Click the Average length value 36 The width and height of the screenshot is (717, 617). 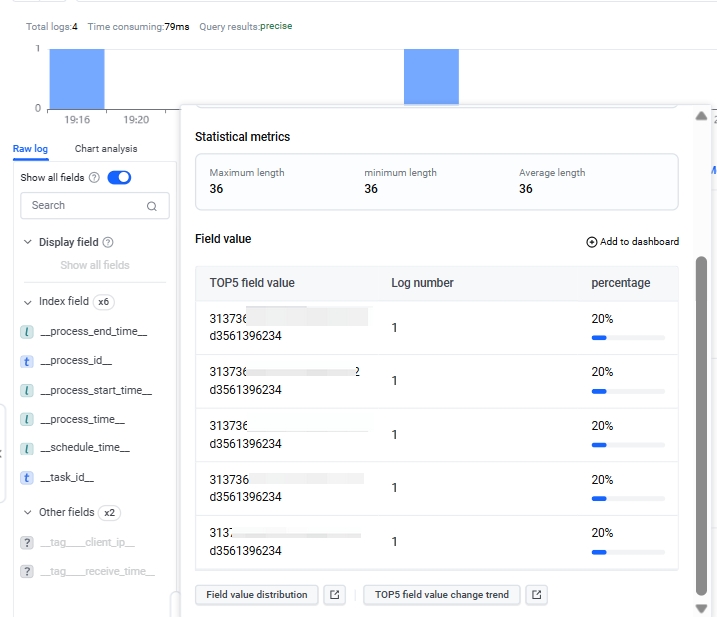(525, 189)
